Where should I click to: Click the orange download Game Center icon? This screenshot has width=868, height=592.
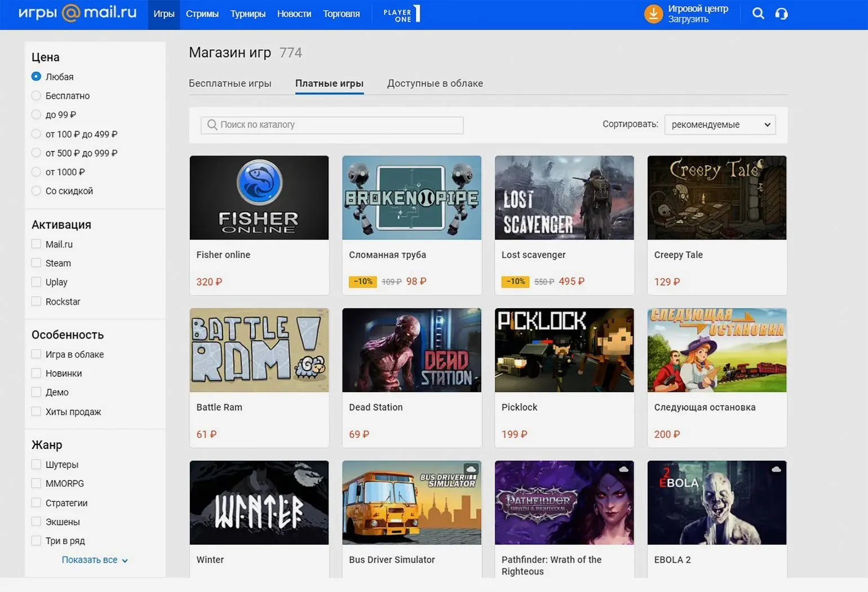[653, 14]
